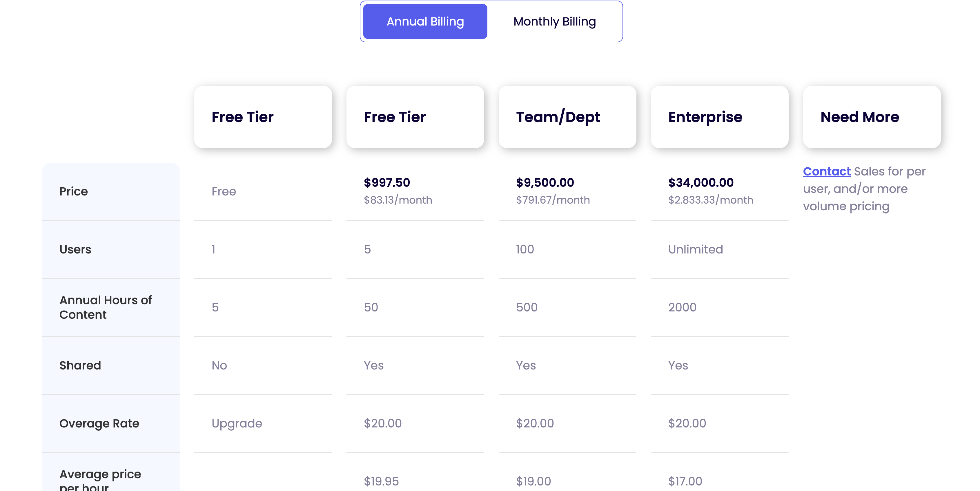
Task: Click the $34,000.00 Enterprise price
Action: (701, 183)
